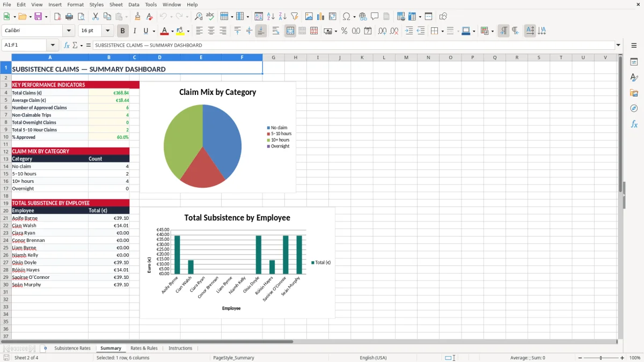Click the zoom-in plus button
The height and width of the screenshot is (362, 644).
point(623,358)
